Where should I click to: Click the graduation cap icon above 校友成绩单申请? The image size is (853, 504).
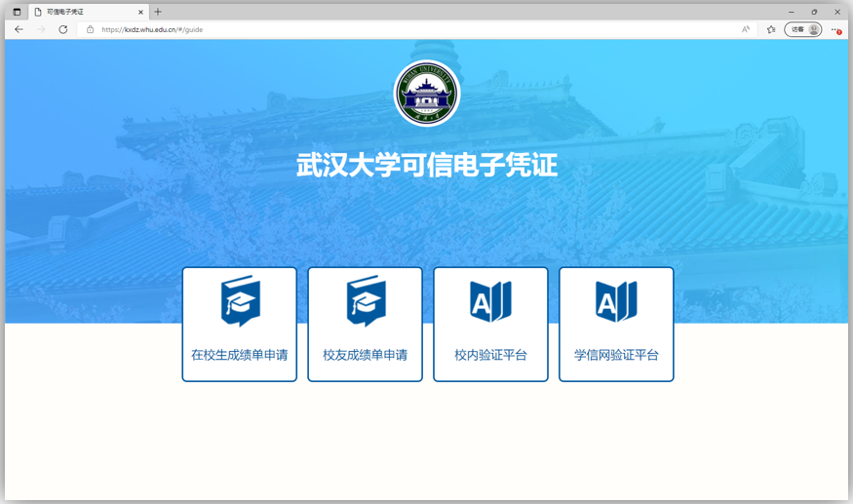tap(366, 301)
